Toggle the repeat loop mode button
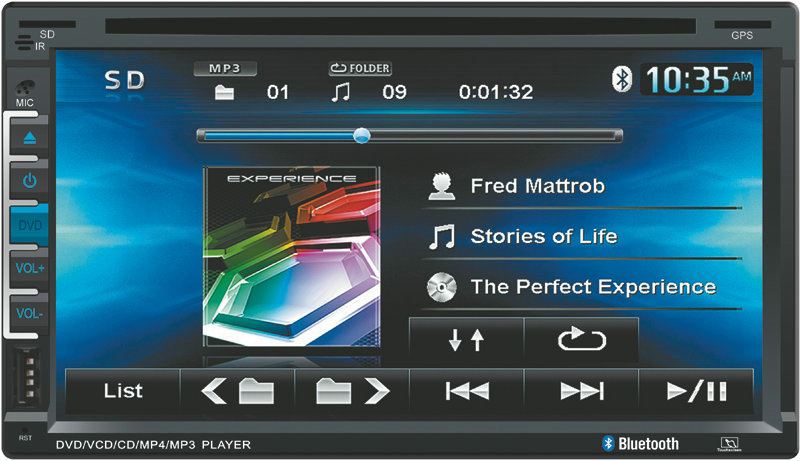Viewport: 800px width, 461px height. 581,340
